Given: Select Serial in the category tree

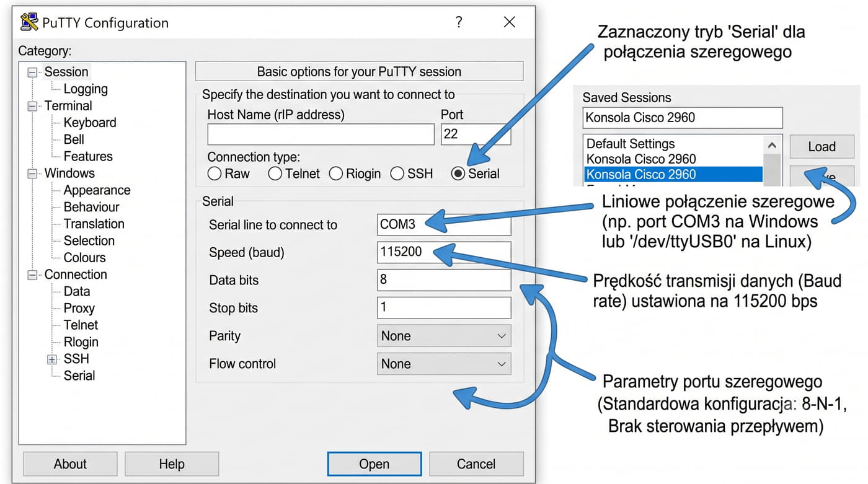Looking at the screenshot, I should point(79,376).
